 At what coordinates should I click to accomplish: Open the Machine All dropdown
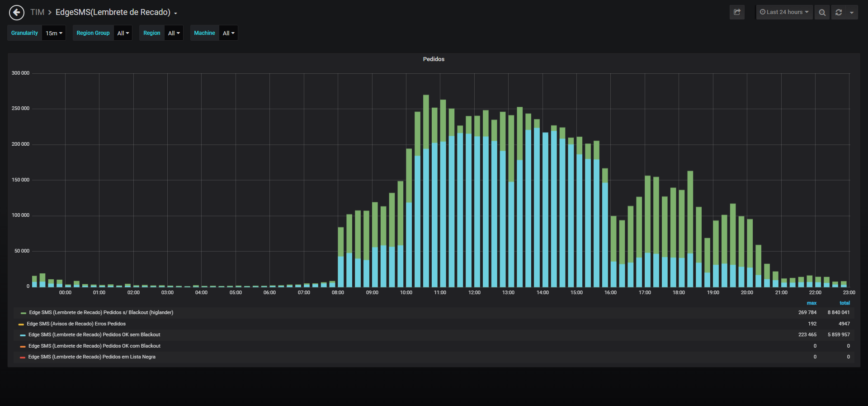coord(228,33)
